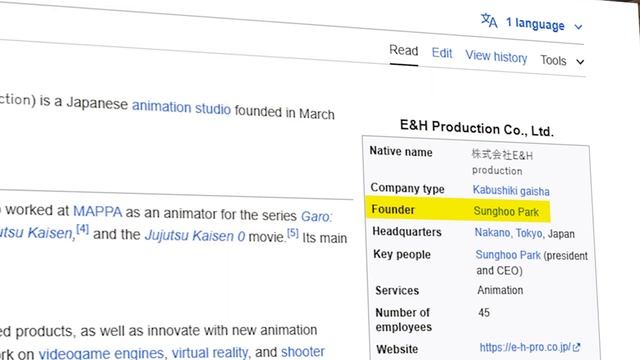Click the external link icon beside website URL
The height and width of the screenshot is (360, 640).
click(576, 348)
